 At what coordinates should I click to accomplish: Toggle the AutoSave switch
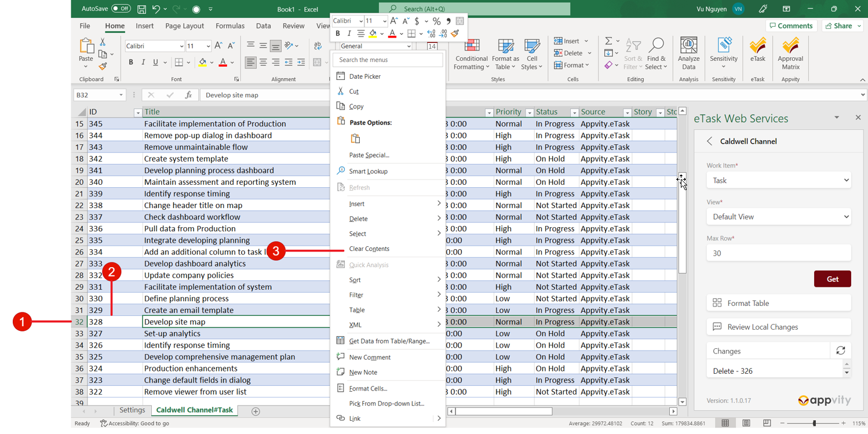(x=121, y=9)
